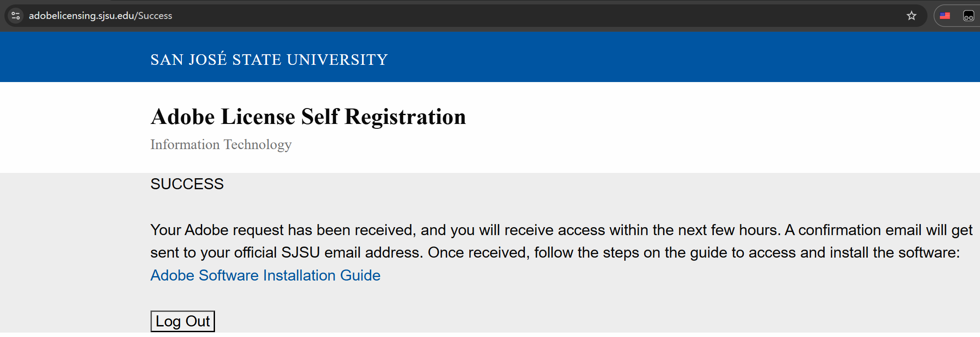Click the word "Technology" under the title
This screenshot has width=980, height=337.
258,145
